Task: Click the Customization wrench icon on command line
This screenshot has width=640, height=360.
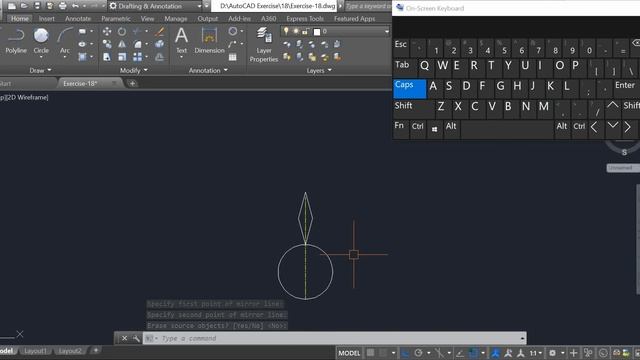Action: point(136,338)
